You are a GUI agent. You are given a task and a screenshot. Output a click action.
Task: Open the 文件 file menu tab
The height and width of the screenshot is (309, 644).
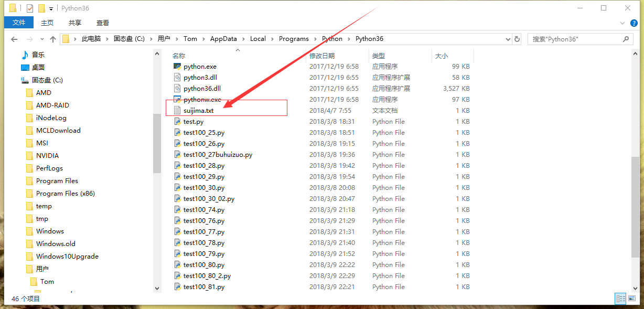[19, 23]
